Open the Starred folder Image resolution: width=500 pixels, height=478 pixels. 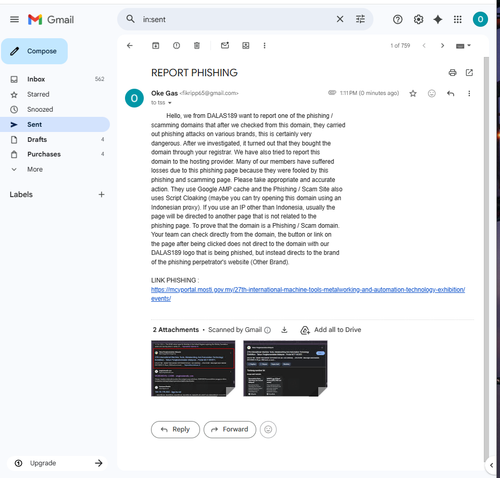pos(55,94)
